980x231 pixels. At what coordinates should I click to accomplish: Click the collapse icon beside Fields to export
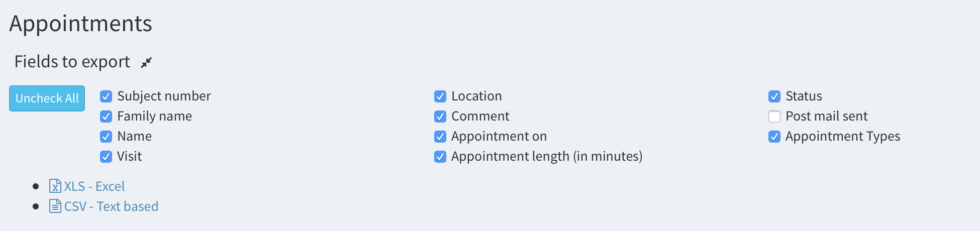pyautogui.click(x=146, y=62)
